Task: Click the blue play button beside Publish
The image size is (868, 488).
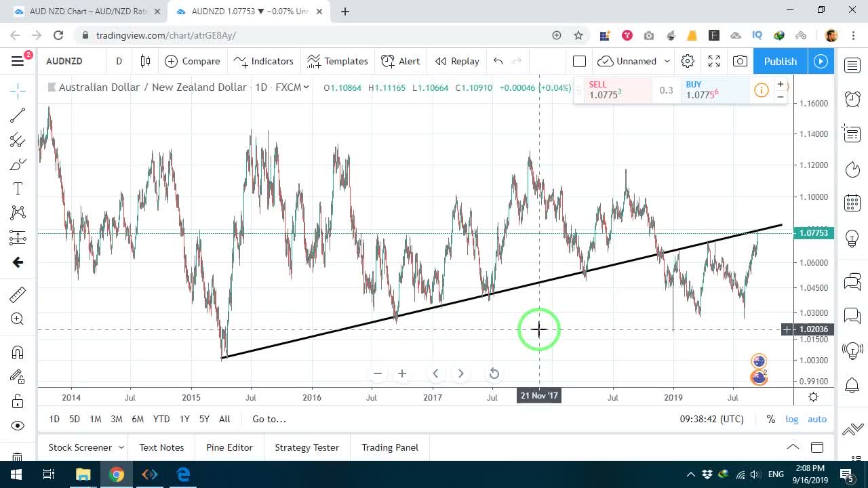Action: [x=821, y=61]
